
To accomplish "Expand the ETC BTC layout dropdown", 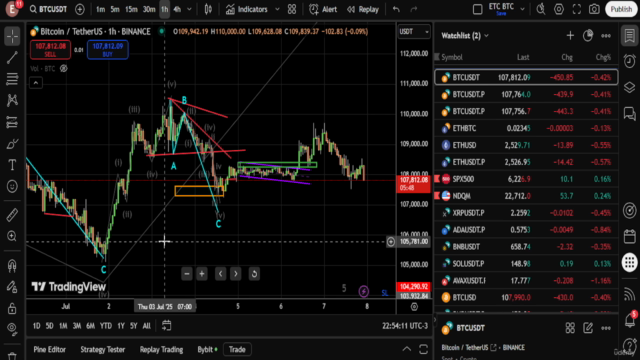I will 522,9.
